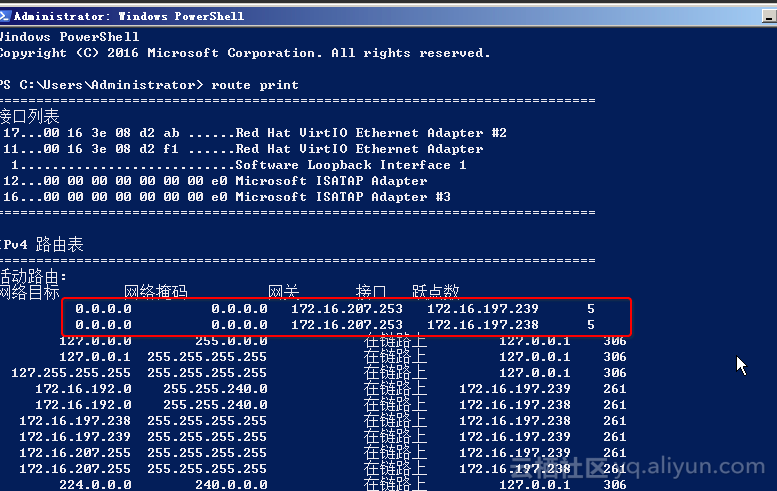
Task: Click interface 172.16.197.238 in second default route
Action: pos(483,325)
